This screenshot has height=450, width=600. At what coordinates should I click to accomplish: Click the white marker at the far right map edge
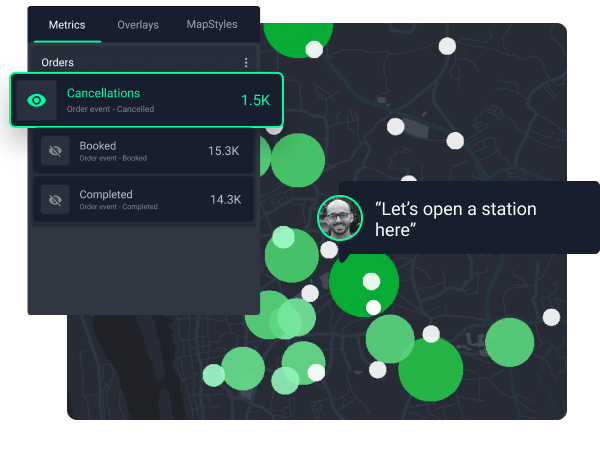[551, 317]
